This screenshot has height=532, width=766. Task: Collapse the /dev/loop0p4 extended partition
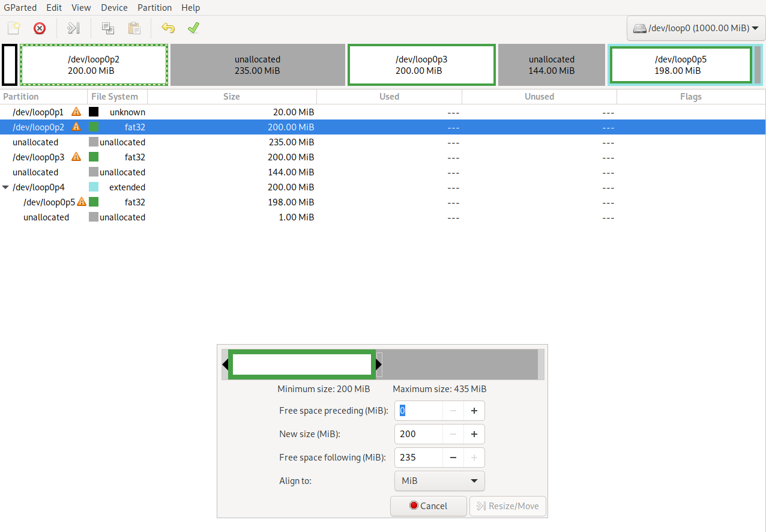tap(6, 187)
